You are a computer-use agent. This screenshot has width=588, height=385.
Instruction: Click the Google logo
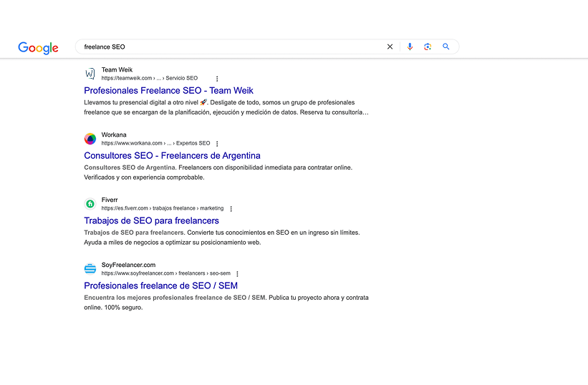pos(38,47)
